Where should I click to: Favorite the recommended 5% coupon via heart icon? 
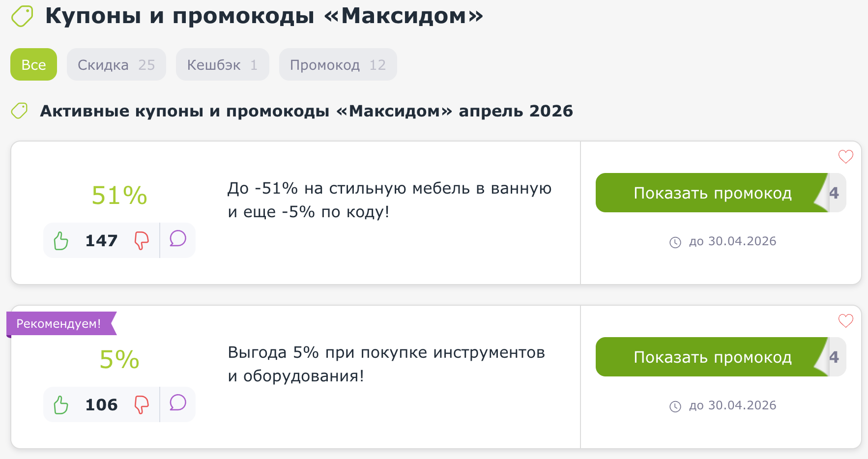pyautogui.click(x=845, y=320)
